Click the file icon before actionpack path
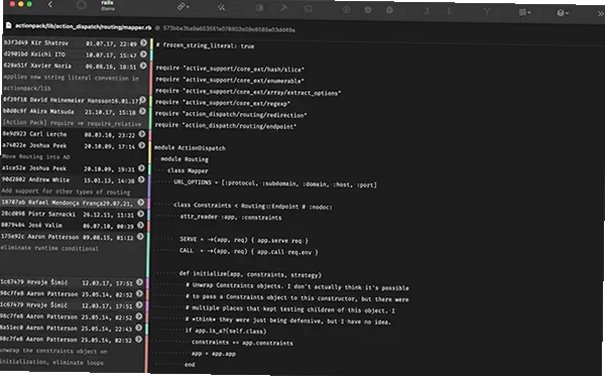Image resolution: width=605 pixels, height=376 pixels. (x=8, y=25)
